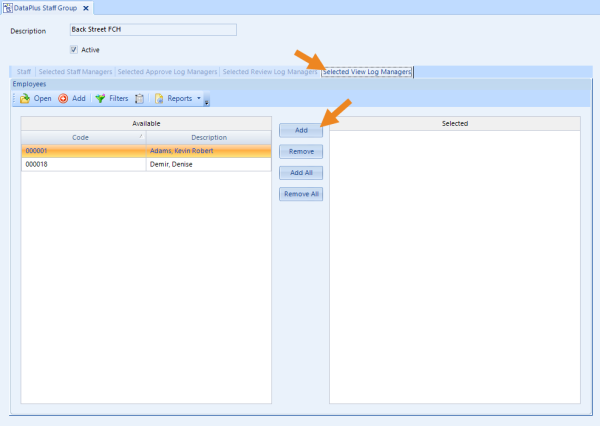Open the Selected Staff Managers tab
Viewport: 600px width, 426px height.
point(76,72)
